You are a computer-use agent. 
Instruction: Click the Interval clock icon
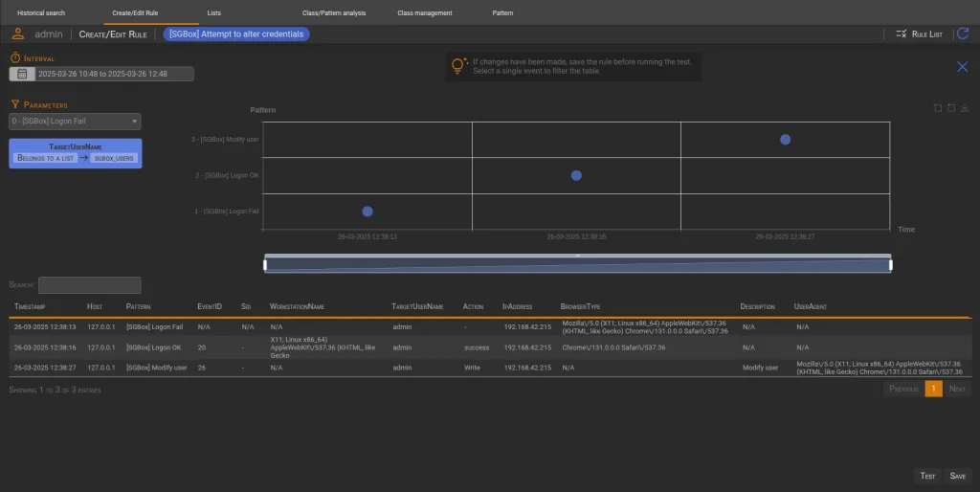15,58
